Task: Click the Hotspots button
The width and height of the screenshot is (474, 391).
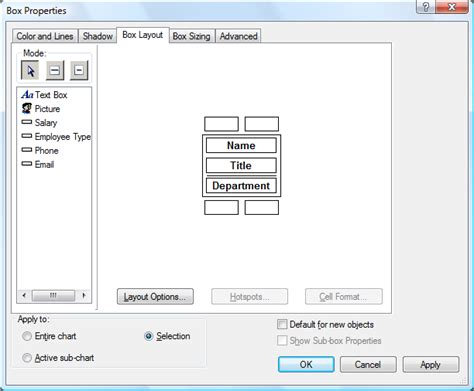Action: (249, 296)
